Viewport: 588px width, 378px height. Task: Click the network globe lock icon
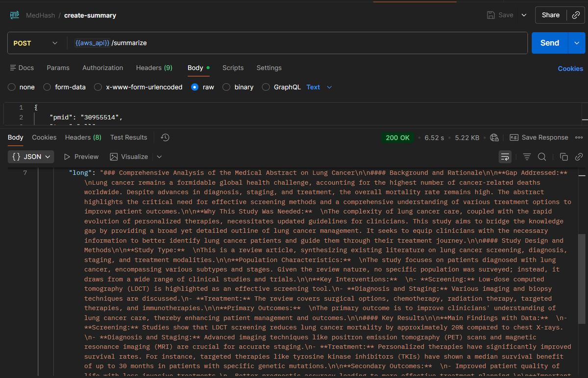coord(494,138)
